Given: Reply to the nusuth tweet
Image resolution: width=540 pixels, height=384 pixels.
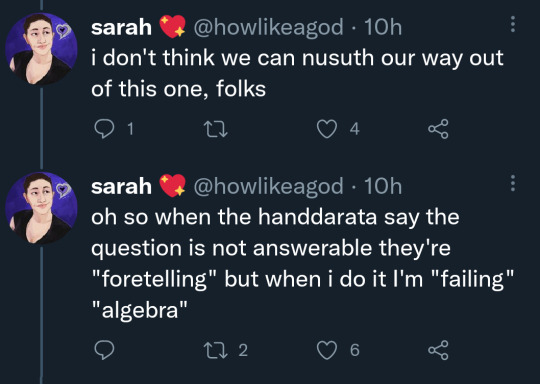Looking at the screenshot, I should tap(104, 129).
